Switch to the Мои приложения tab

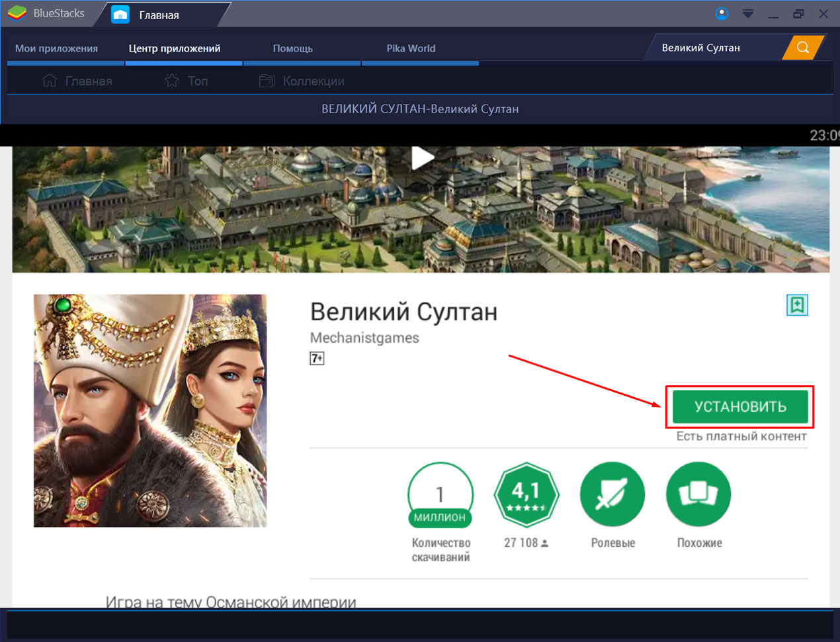[56, 48]
